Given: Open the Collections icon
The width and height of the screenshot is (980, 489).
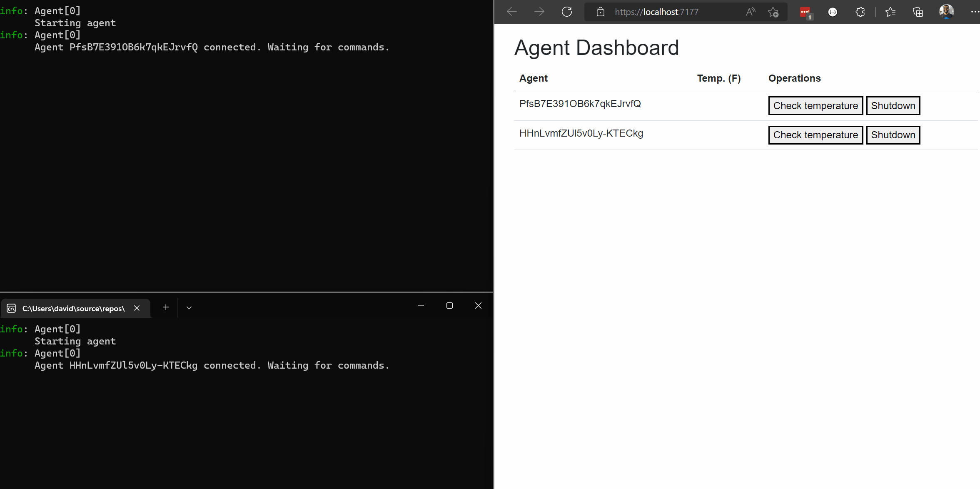Looking at the screenshot, I should coord(918,12).
